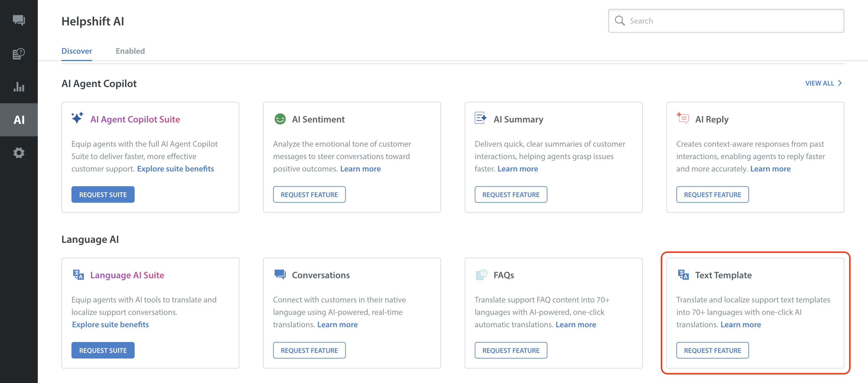
Task: Click Request Suite for AI Agent Copilot
Action: click(103, 195)
